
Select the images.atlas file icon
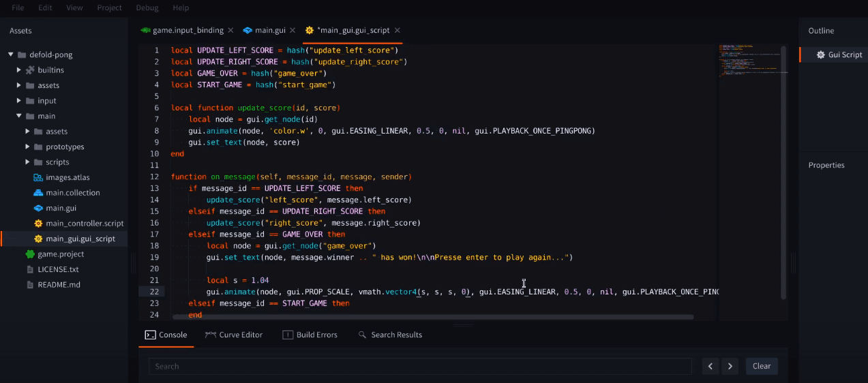coord(39,177)
